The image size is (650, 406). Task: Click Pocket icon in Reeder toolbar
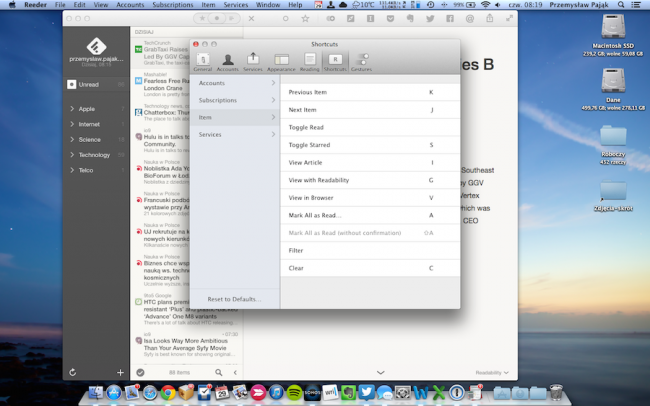click(x=390, y=18)
